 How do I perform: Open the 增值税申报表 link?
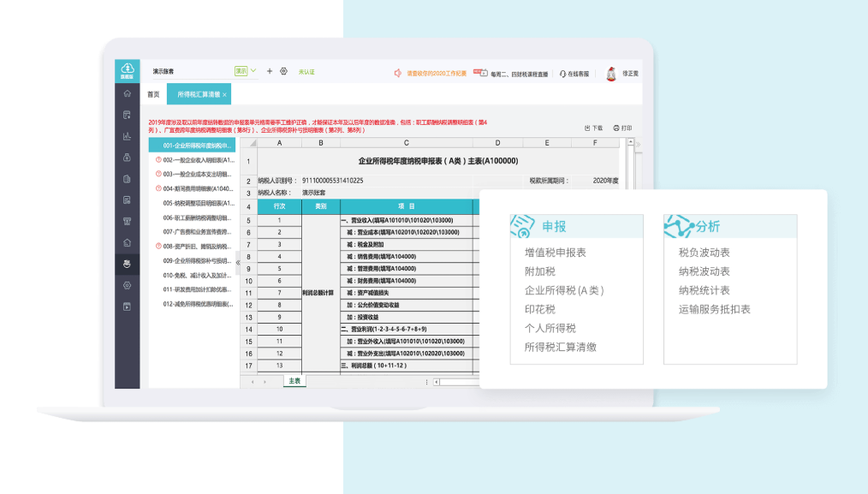pos(555,253)
